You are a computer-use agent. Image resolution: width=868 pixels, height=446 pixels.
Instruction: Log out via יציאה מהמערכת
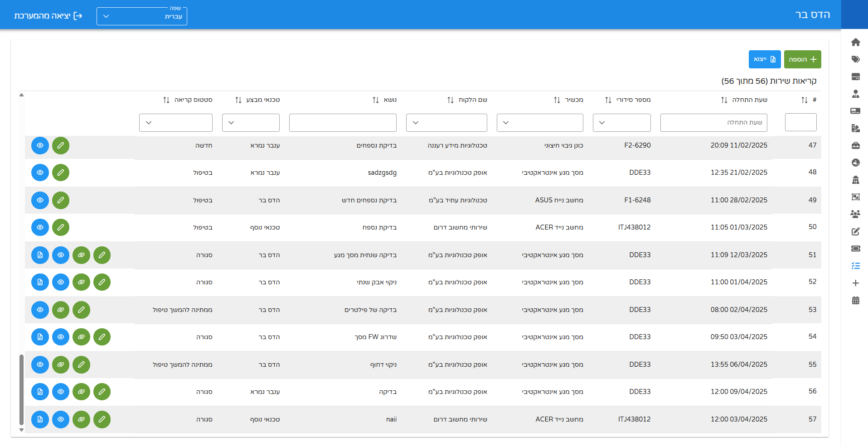click(48, 16)
